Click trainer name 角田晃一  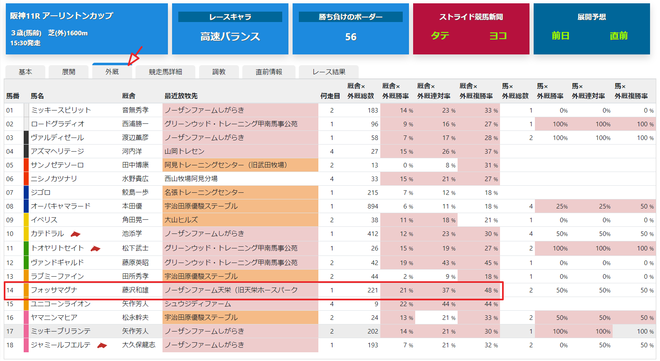click(136, 220)
